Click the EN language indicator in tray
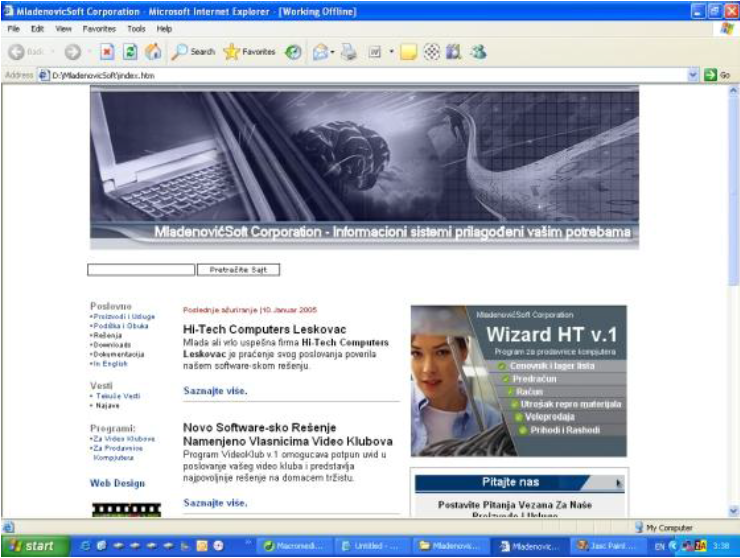The height and width of the screenshot is (558, 740). pos(659,547)
